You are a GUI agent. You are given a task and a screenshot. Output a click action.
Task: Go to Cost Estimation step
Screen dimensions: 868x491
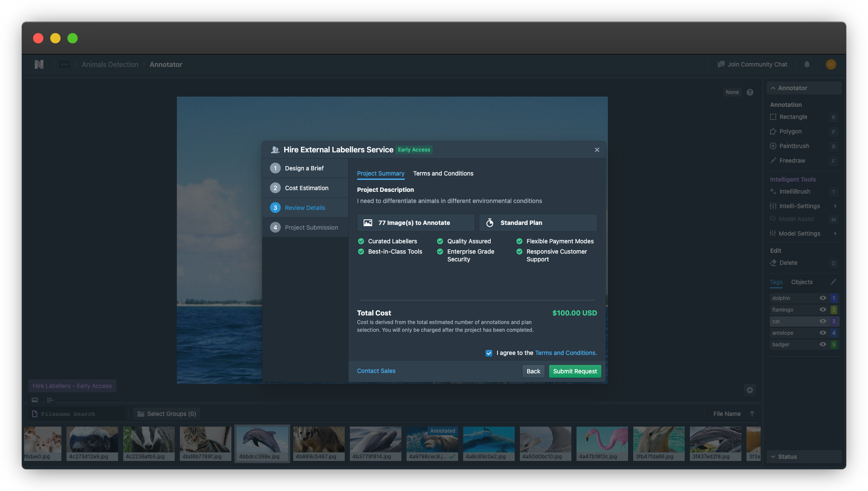[305, 188]
